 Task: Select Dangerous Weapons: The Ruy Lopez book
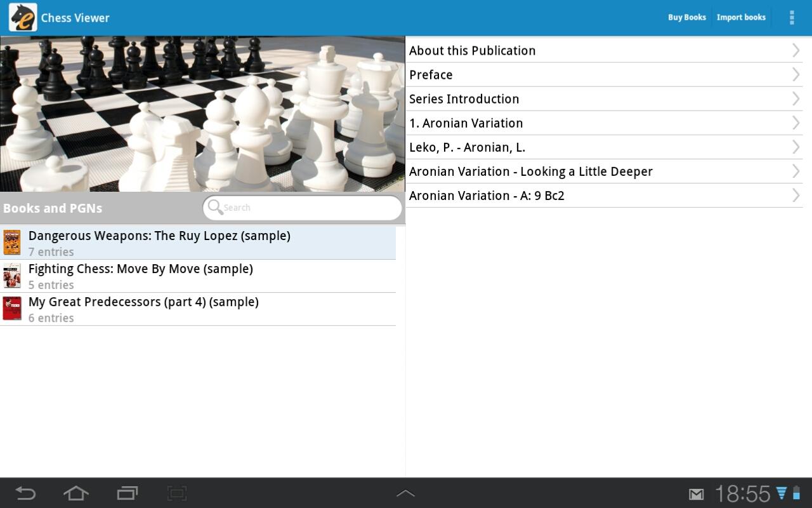[x=198, y=243]
